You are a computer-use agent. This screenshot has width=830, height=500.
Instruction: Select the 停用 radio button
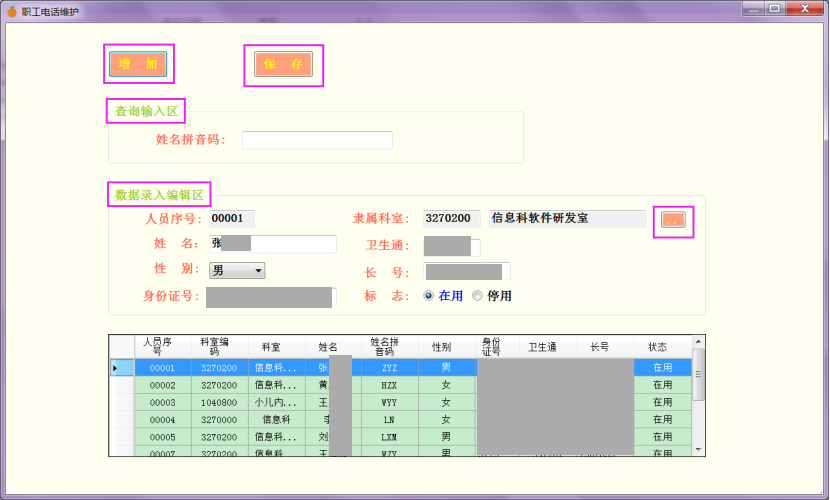(477, 296)
